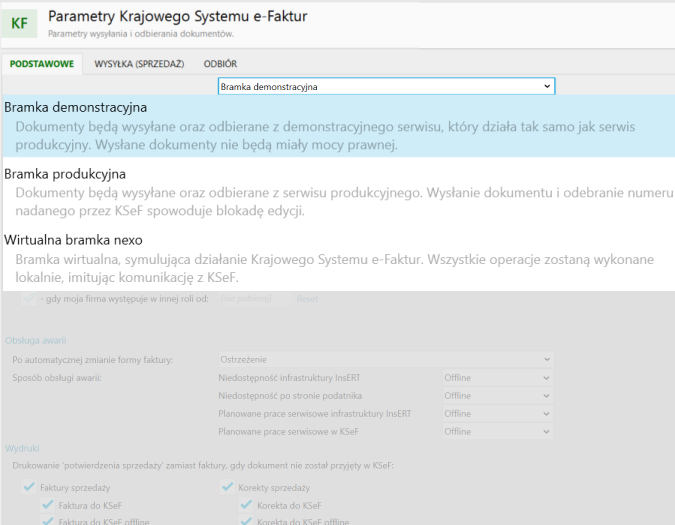Open Planowane prace serwisowe w KSeF dropdown
The height and width of the screenshot is (525, 675).
click(497, 432)
